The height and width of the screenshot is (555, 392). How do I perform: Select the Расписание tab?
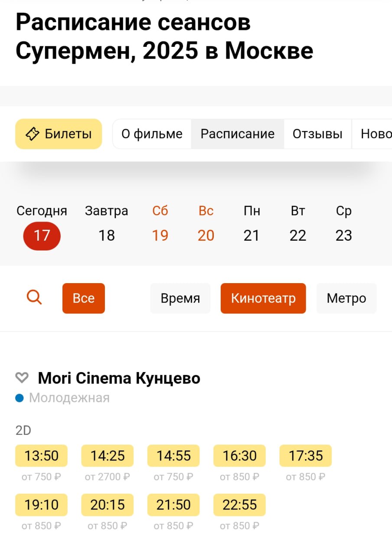tap(238, 134)
